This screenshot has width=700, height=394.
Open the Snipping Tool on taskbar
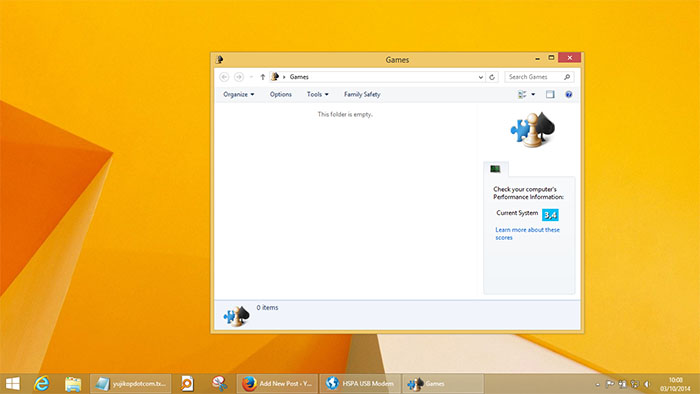point(219,384)
